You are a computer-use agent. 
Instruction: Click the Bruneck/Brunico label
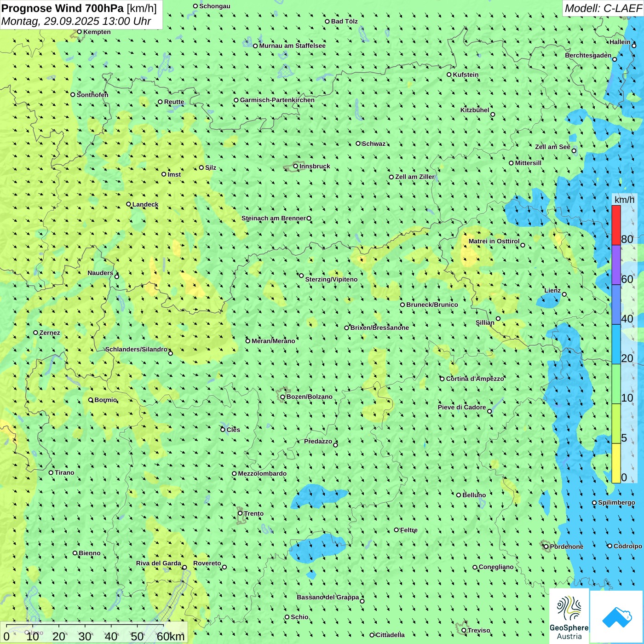(x=432, y=305)
